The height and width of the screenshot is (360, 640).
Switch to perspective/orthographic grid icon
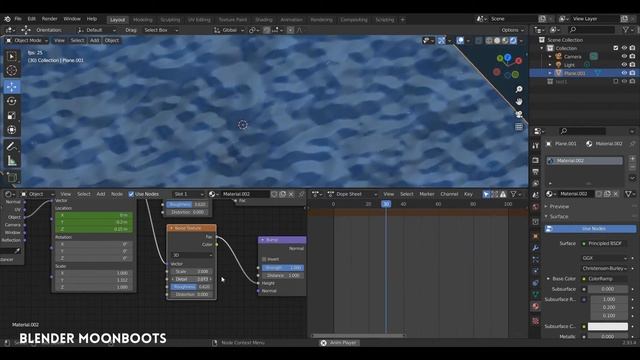coord(519,127)
